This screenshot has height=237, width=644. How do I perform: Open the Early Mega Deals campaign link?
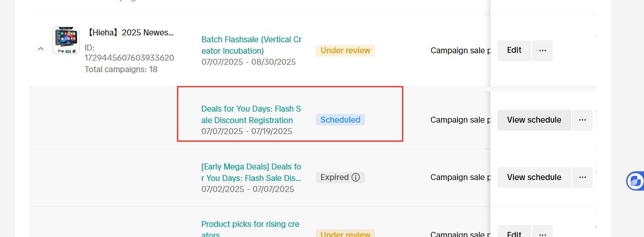[x=251, y=172]
